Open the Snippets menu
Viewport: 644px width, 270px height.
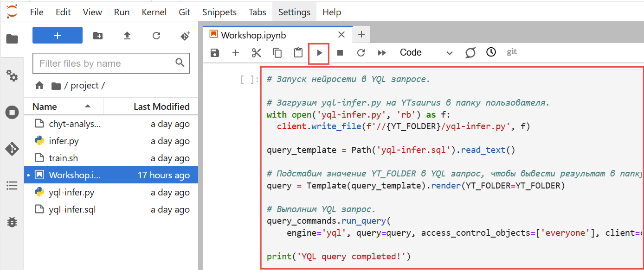pyautogui.click(x=219, y=13)
